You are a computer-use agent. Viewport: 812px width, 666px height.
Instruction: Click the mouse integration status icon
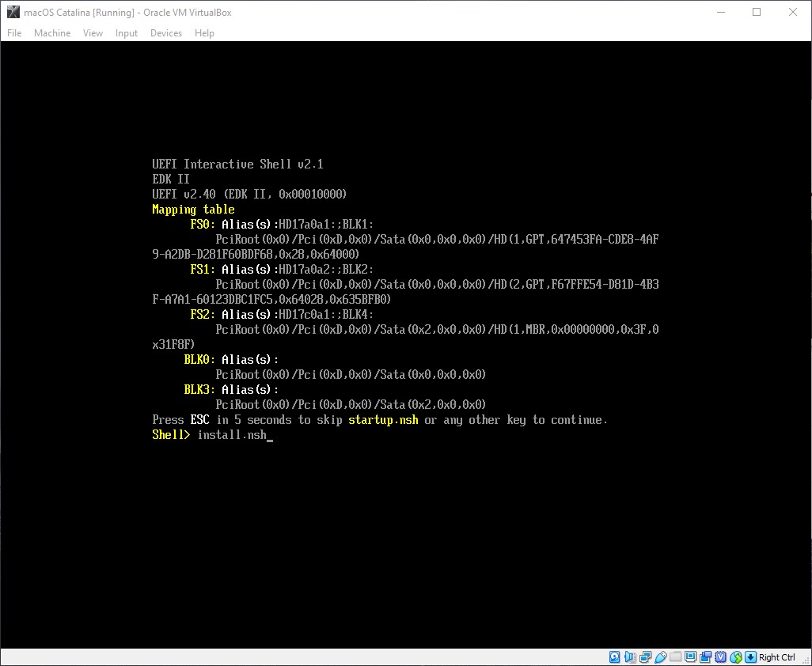(735, 657)
